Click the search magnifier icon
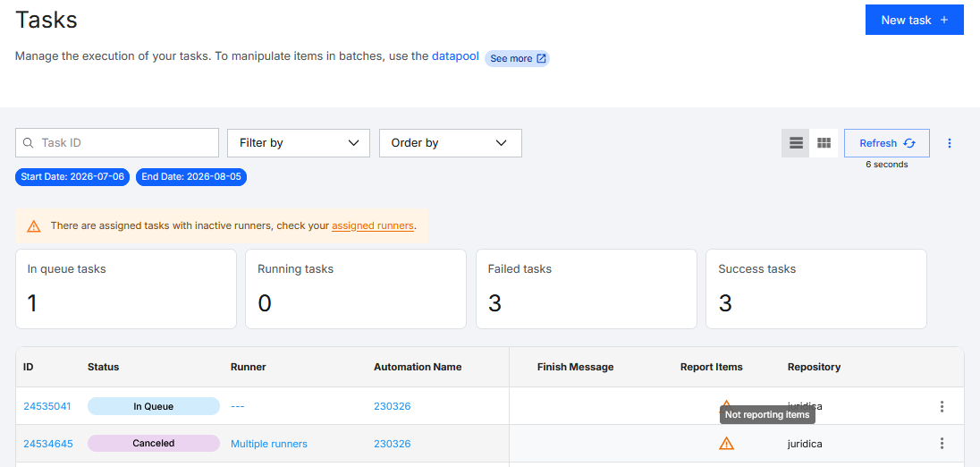This screenshot has width=980, height=467. coord(28,142)
